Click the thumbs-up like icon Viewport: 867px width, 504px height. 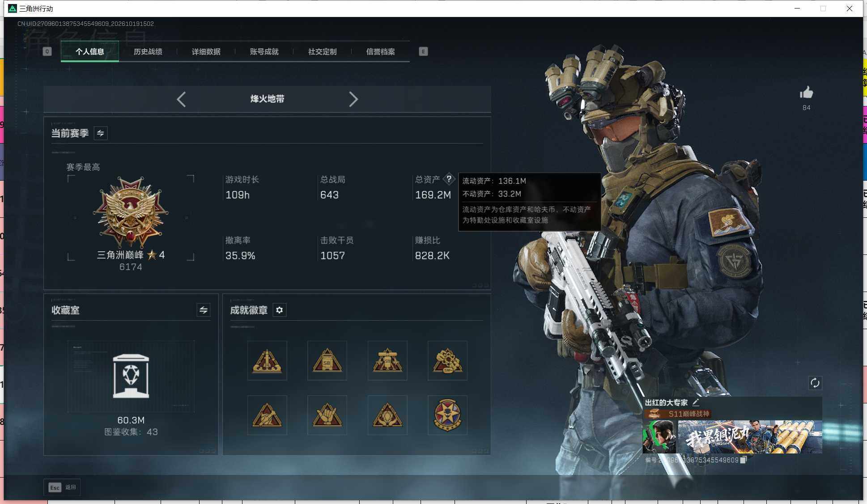pos(806,93)
